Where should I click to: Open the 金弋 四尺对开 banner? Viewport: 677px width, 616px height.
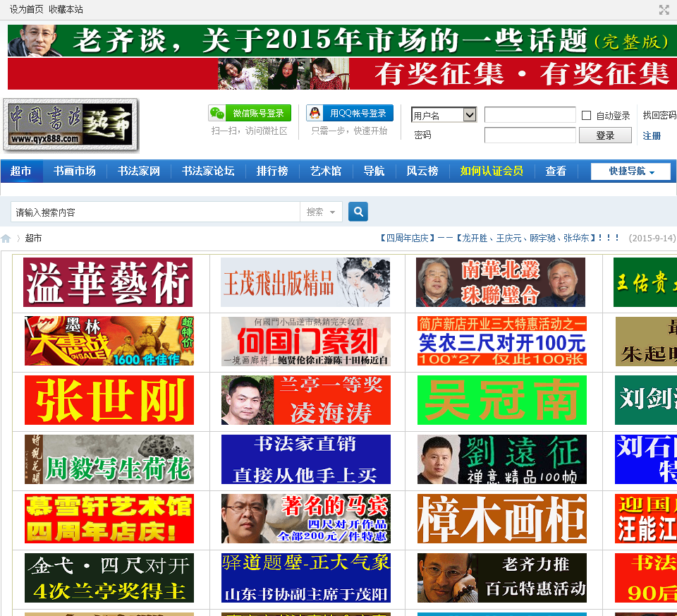[x=109, y=578]
